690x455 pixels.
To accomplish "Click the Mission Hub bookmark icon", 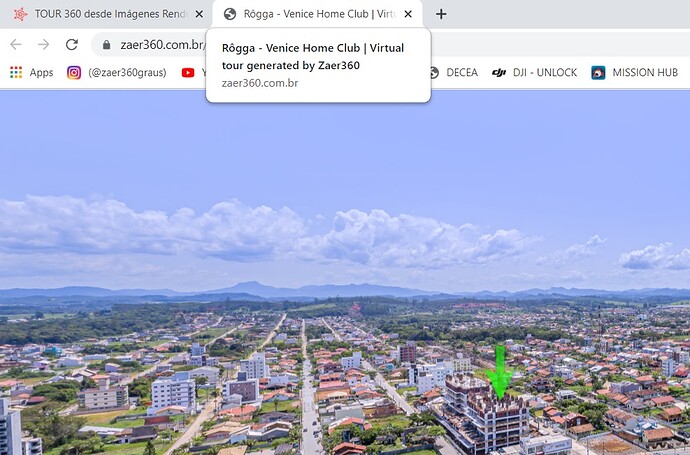I will (x=598, y=73).
